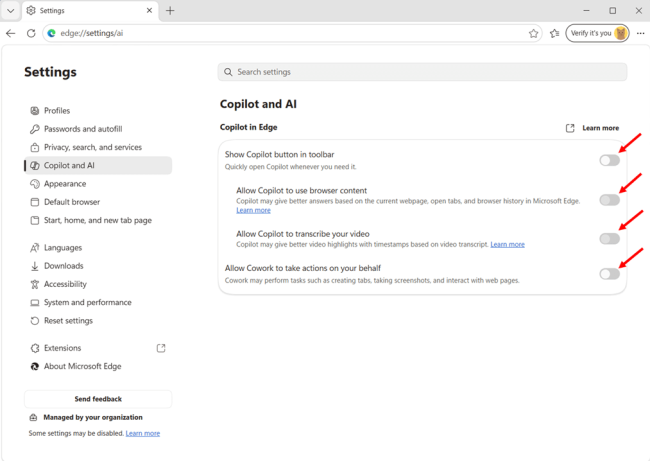650x461 pixels.
Task: Open Learn more link under Managed by organization
Action: [143, 433]
